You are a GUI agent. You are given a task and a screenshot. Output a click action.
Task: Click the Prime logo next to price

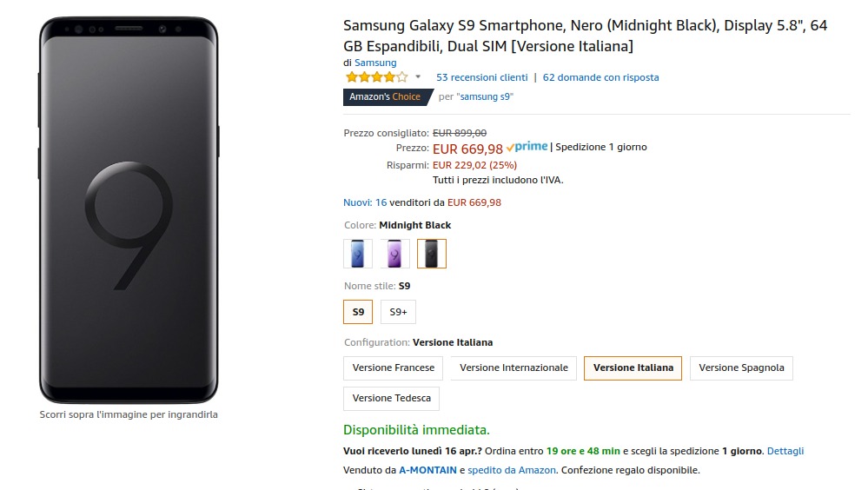[527, 147]
